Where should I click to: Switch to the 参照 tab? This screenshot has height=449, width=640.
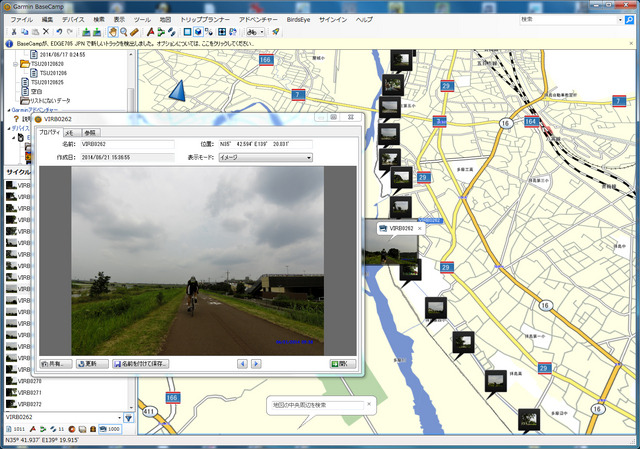pyautogui.click(x=90, y=133)
